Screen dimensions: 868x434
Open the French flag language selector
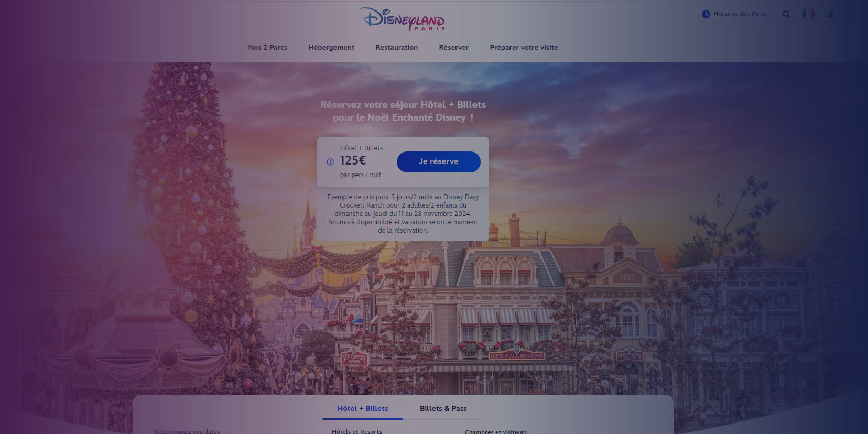808,14
